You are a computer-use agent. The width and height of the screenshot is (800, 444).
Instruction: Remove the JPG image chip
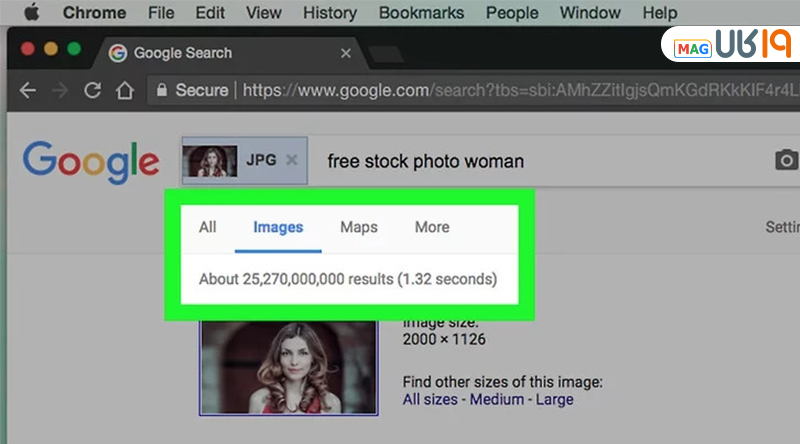(x=291, y=160)
